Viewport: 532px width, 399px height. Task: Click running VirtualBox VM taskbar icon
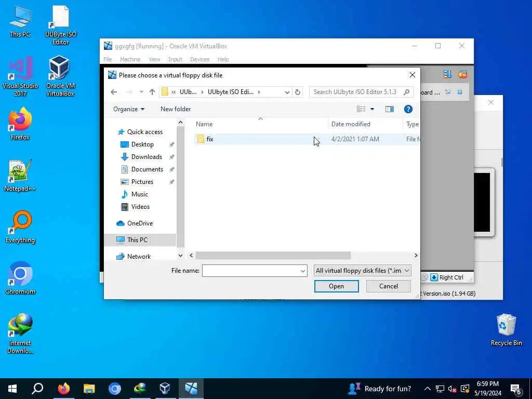click(x=191, y=388)
